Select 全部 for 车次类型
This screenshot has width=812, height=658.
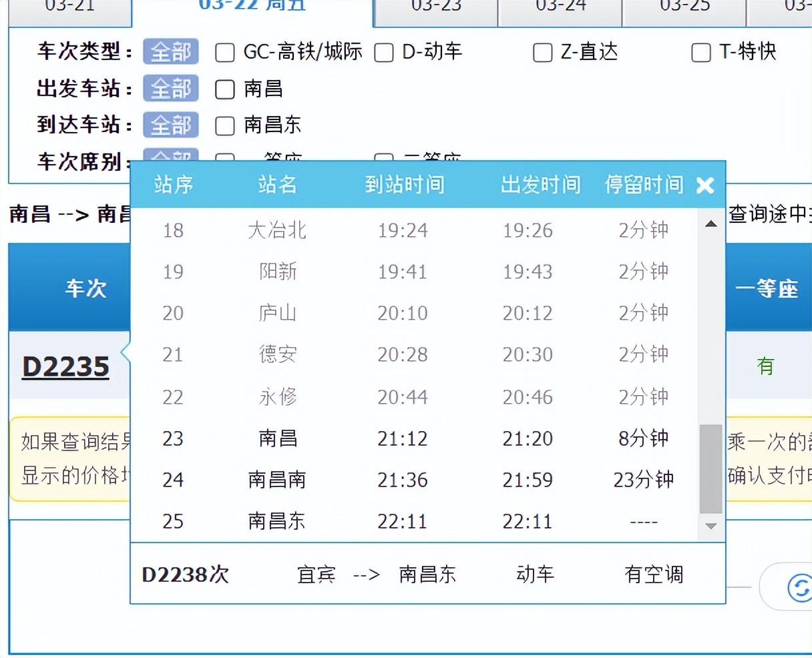[171, 52]
